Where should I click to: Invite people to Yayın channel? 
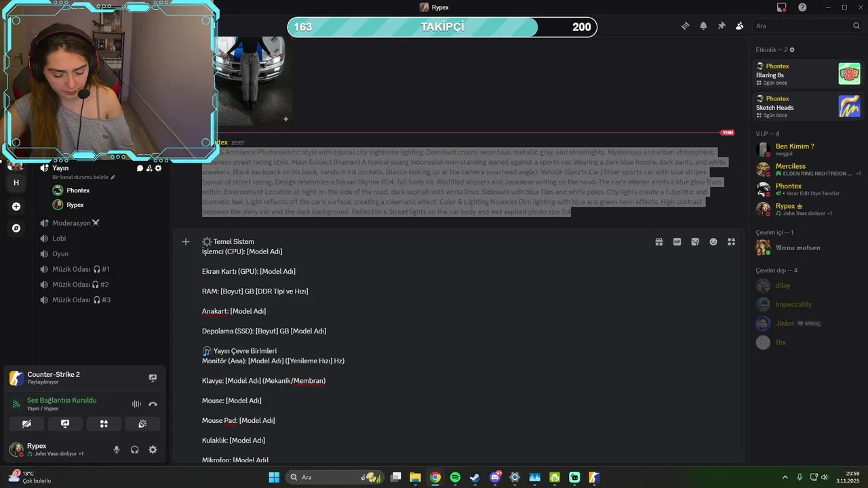149,168
